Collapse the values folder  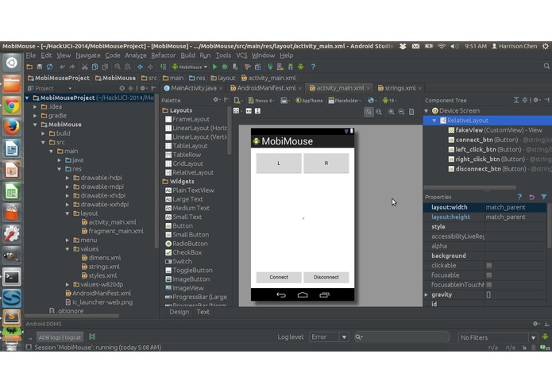(x=68, y=249)
